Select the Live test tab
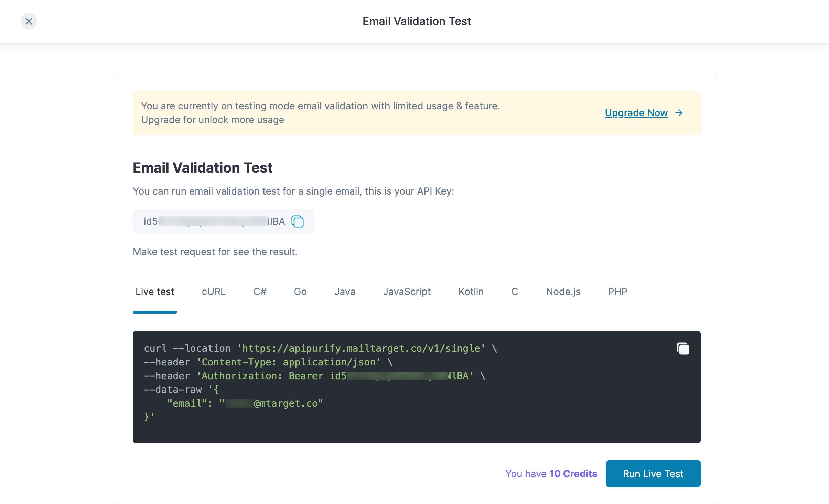 click(155, 292)
